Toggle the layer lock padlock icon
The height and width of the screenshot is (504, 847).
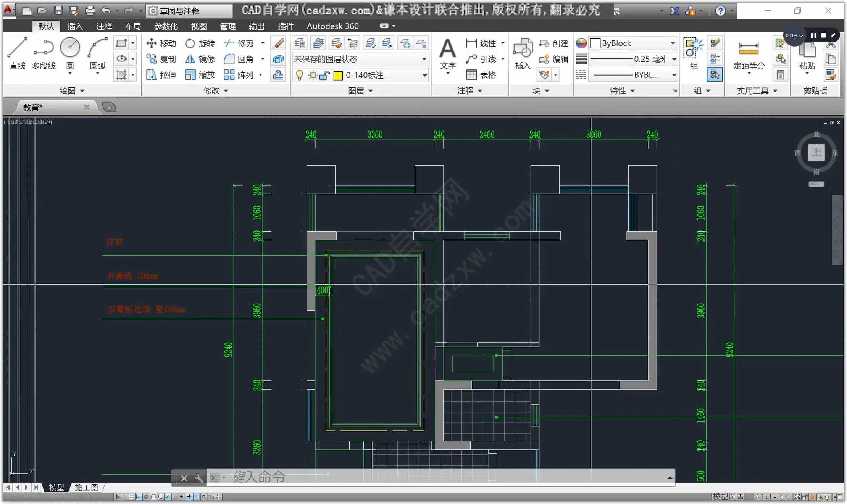(x=324, y=76)
